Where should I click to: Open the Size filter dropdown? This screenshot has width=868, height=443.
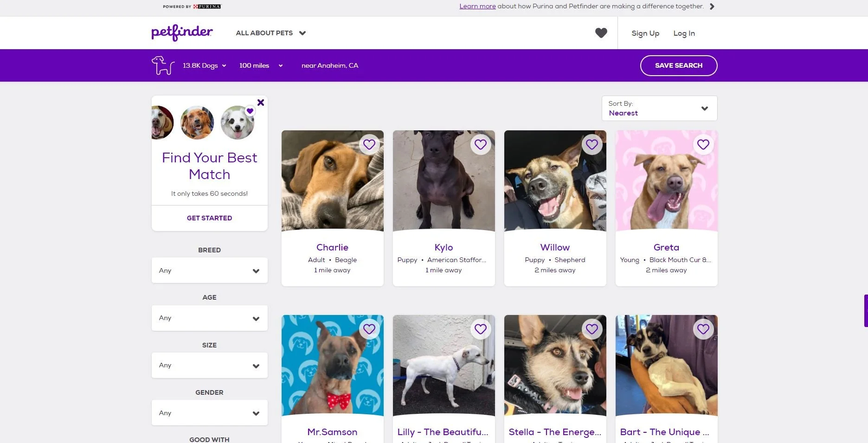210,366
